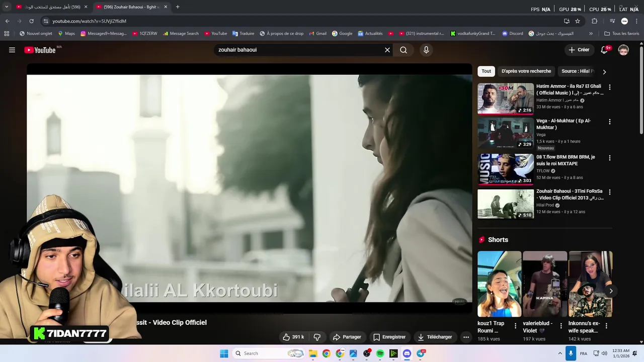
Task: Play the valerieblud Violet short
Action: [x=545, y=284]
